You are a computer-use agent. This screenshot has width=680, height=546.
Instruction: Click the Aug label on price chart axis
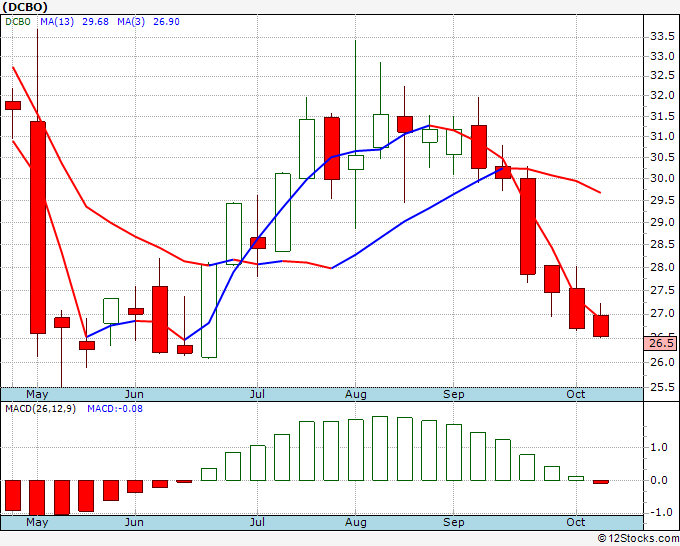[356, 393]
